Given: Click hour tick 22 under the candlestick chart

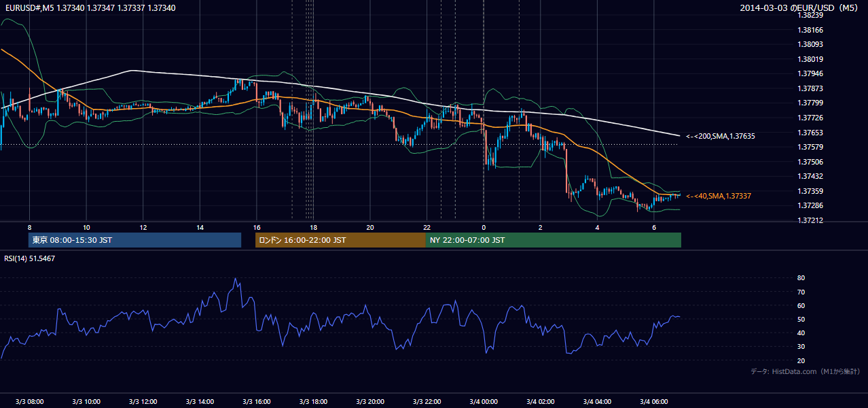Looking at the screenshot, I should pyautogui.click(x=427, y=227).
